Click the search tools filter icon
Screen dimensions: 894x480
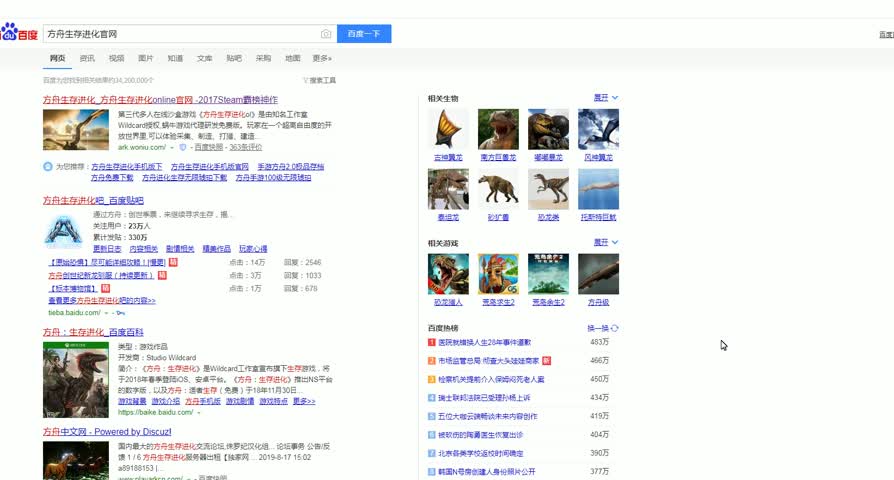click(305, 80)
